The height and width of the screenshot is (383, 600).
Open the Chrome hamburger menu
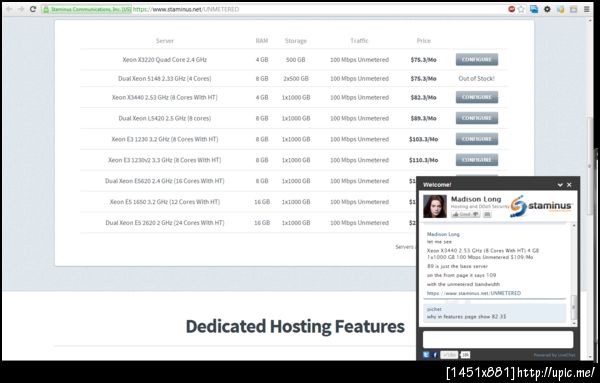coord(587,9)
